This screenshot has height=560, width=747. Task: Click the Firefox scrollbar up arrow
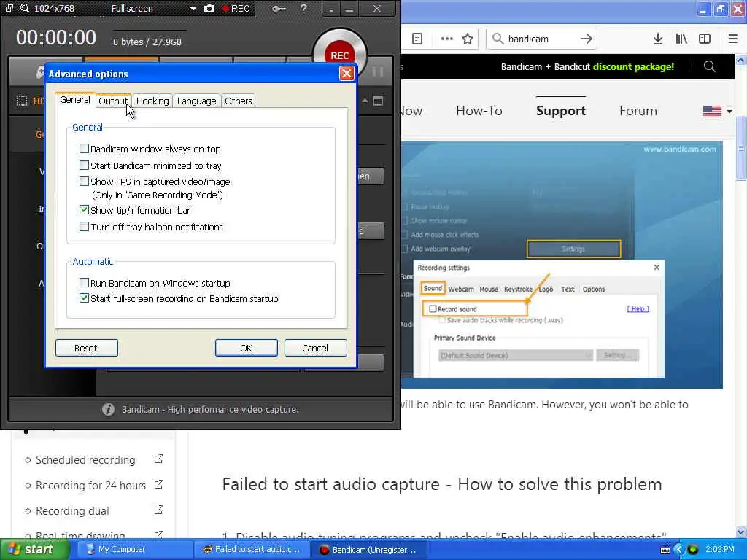point(741,60)
